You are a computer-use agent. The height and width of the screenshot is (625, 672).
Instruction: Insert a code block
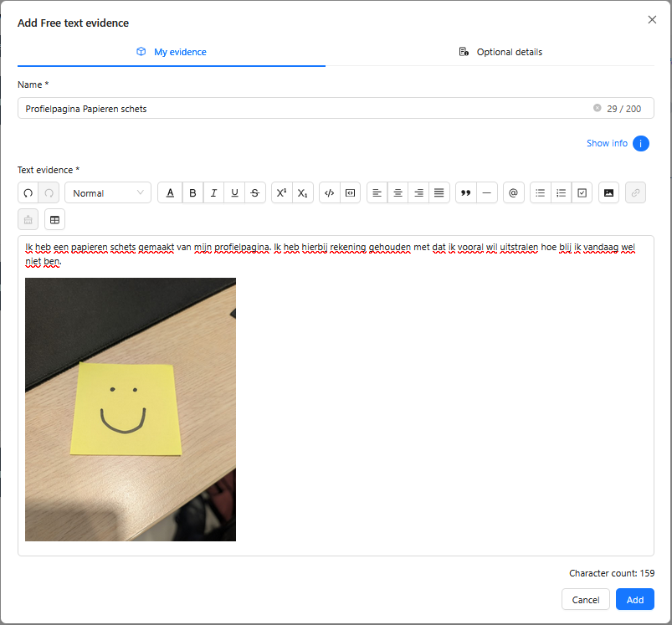tap(350, 192)
